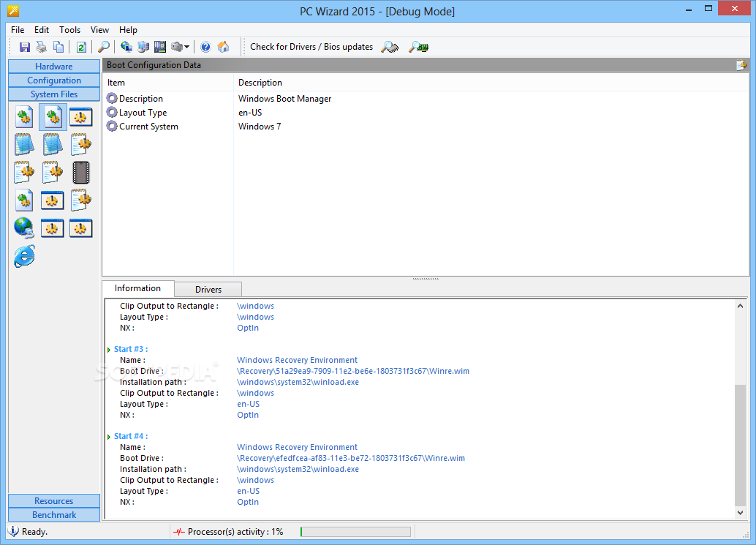Click Windows Recovery Environment under Start #3
The width and height of the screenshot is (756, 545).
click(297, 360)
